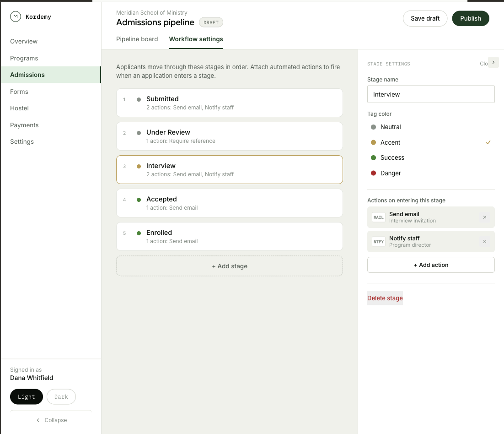This screenshot has height=434, width=504.
Task: Click the Notify staff action row
Action: 431,242
